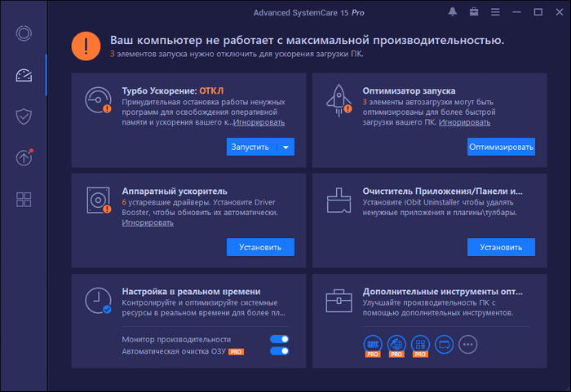Maximize the Advanced SystemCare window
Image resolution: width=571 pixels, height=392 pixels.
pos(538,12)
